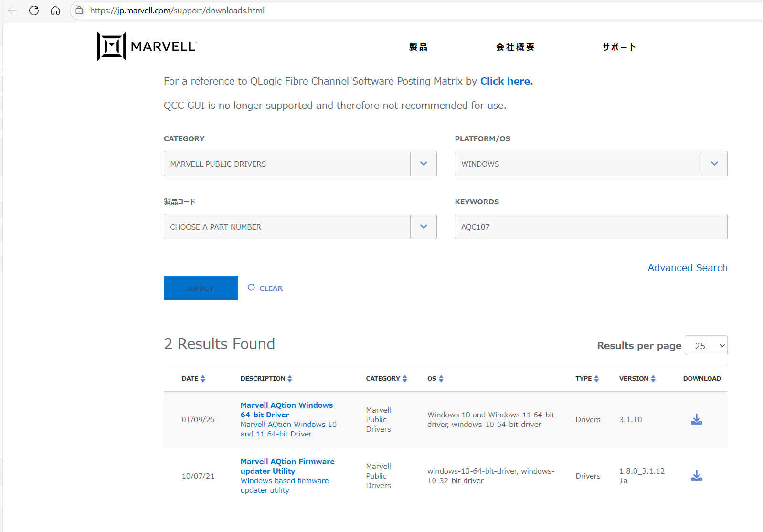The height and width of the screenshot is (532, 763).
Task: Open Marvell AQtion Firmware updater Utility link
Action: 287,466
